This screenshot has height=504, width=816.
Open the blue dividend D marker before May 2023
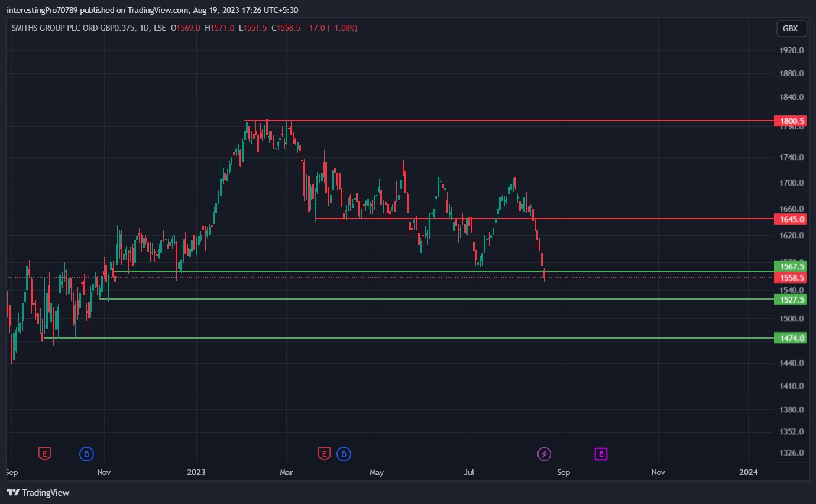[x=344, y=454]
